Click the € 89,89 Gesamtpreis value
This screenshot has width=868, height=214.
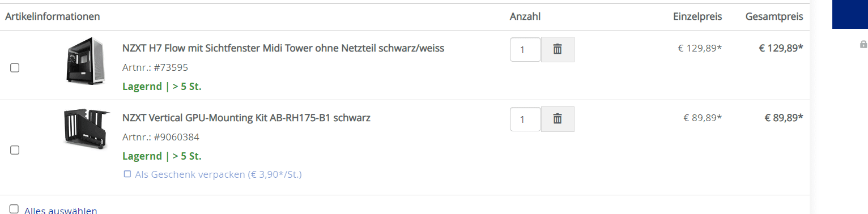[784, 118]
